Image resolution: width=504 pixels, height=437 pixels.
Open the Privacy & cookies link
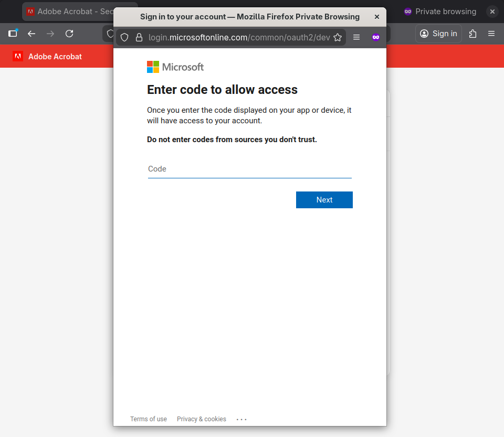[x=202, y=419]
